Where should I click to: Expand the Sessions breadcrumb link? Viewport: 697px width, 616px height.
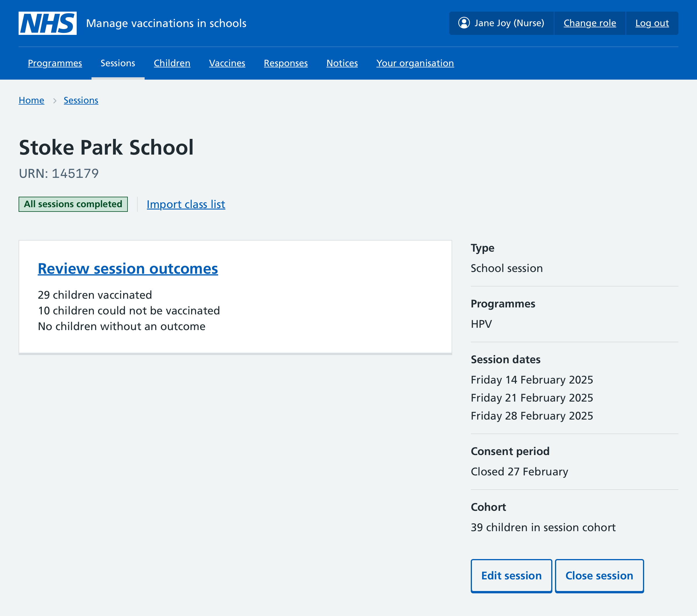(x=81, y=100)
